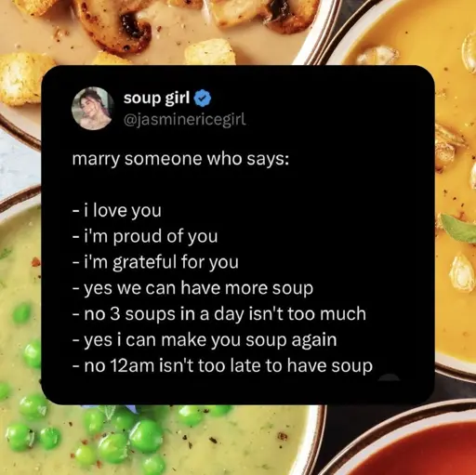This screenshot has height=475, width=476.
Task: Open the @jasminericegirl handle link
Action: click(x=185, y=119)
